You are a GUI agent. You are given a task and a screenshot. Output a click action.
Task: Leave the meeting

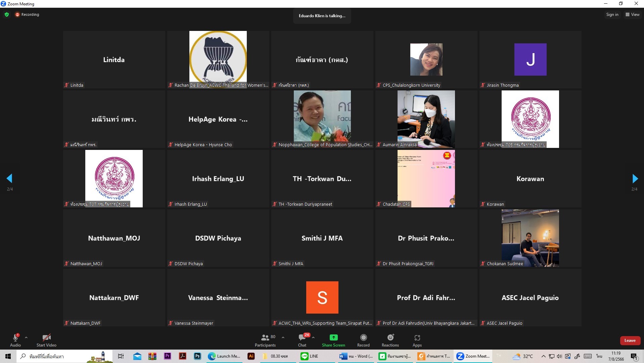[x=630, y=340]
